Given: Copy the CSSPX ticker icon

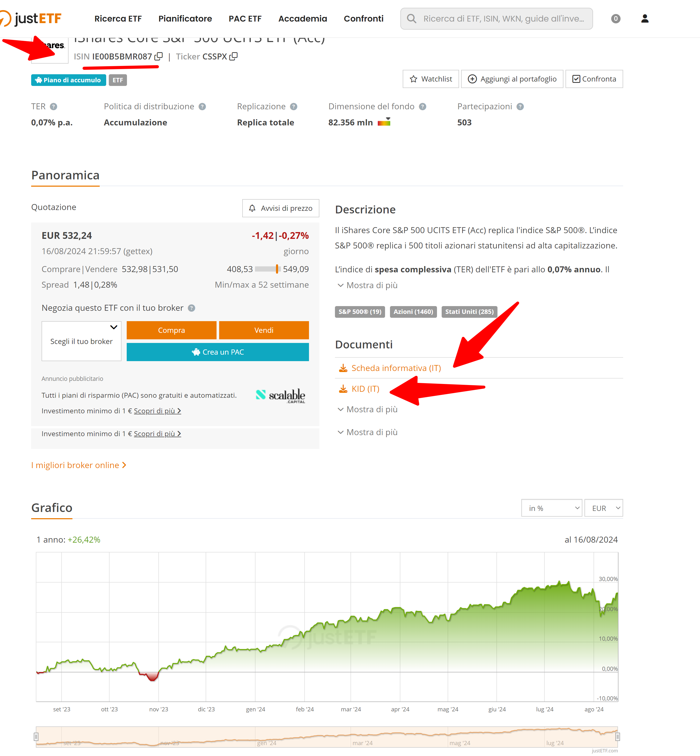Looking at the screenshot, I should pos(234,56).
